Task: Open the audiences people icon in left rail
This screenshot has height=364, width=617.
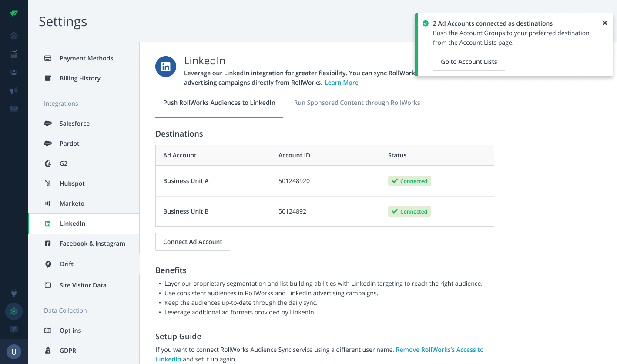Action: pos(14,72)
